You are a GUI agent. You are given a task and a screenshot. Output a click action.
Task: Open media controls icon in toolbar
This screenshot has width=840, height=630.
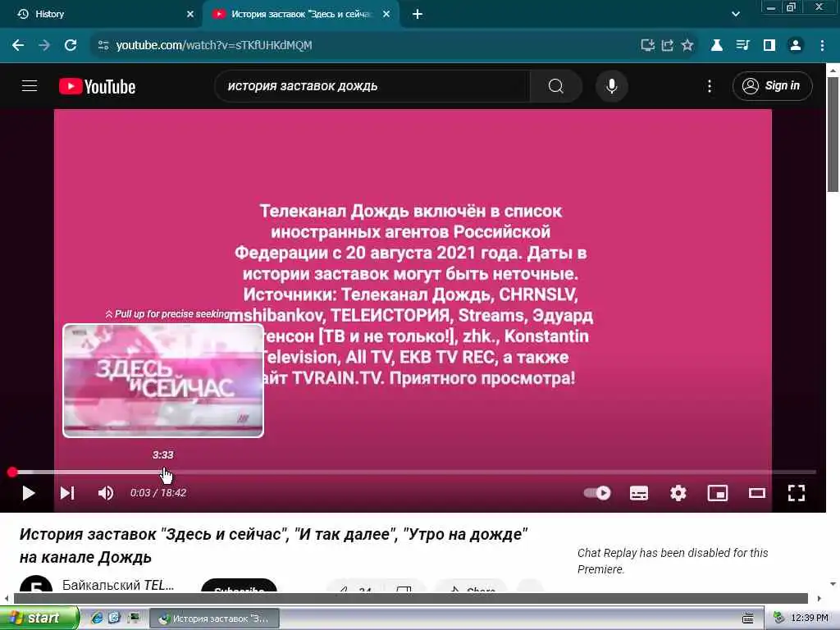(x=742, y=45)
